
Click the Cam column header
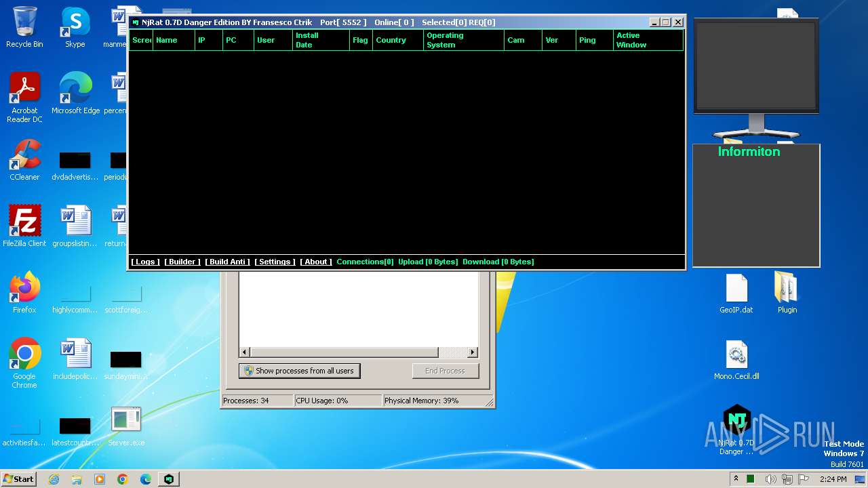point(523,40)
